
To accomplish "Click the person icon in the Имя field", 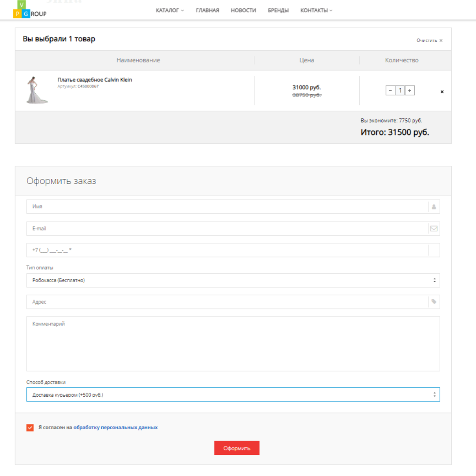I will pyautogui.click(x=433, y=206).
